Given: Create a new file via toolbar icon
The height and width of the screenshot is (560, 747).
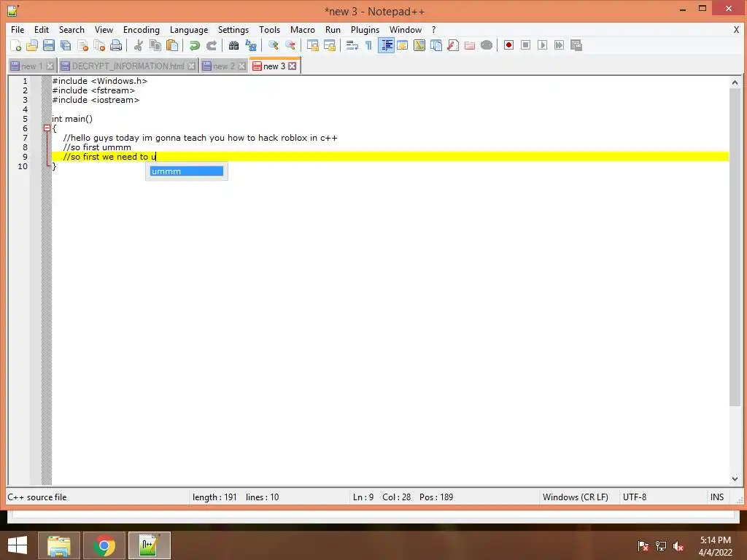Looking at the screenshot, I should coord(16,46).
